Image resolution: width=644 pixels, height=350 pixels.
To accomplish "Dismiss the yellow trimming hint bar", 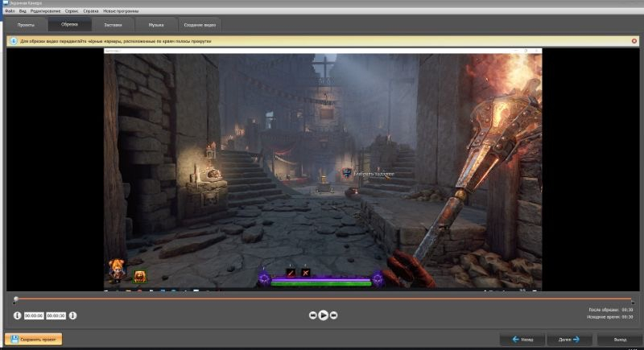I will coord(634,41).
